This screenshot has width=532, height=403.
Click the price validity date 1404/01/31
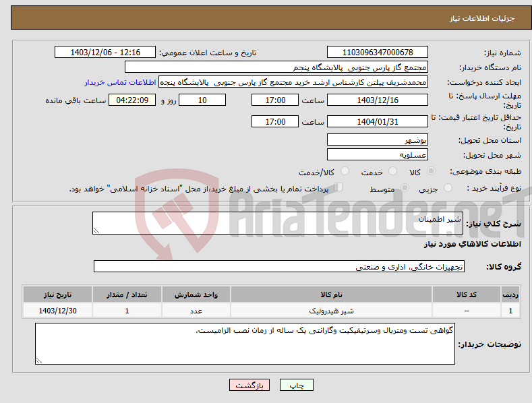(x=378, y=121)
